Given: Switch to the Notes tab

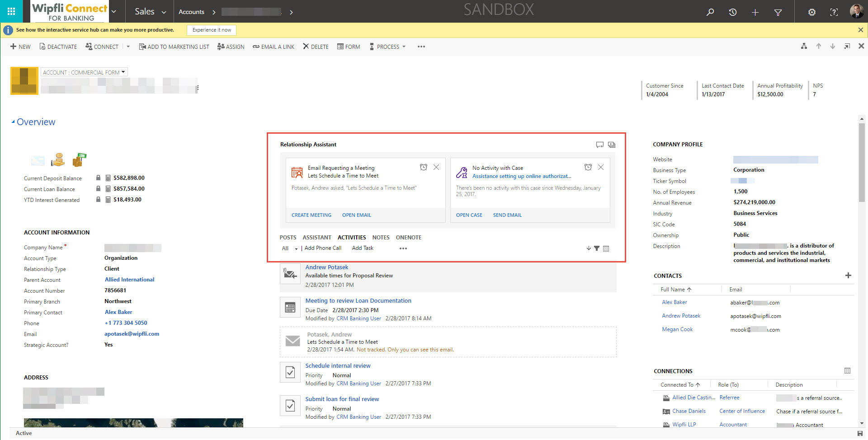Looking at the screenshot, I should (x=381, y=238).
